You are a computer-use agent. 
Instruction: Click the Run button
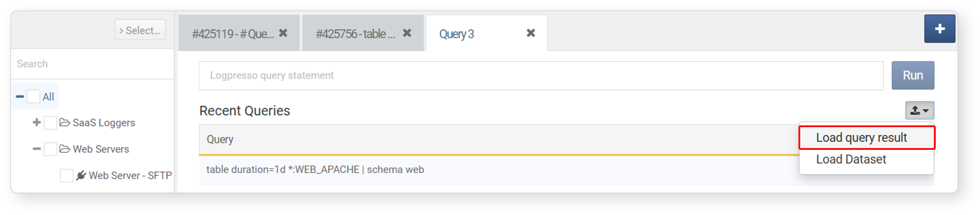pyautogui.click(x=913, y=75)
